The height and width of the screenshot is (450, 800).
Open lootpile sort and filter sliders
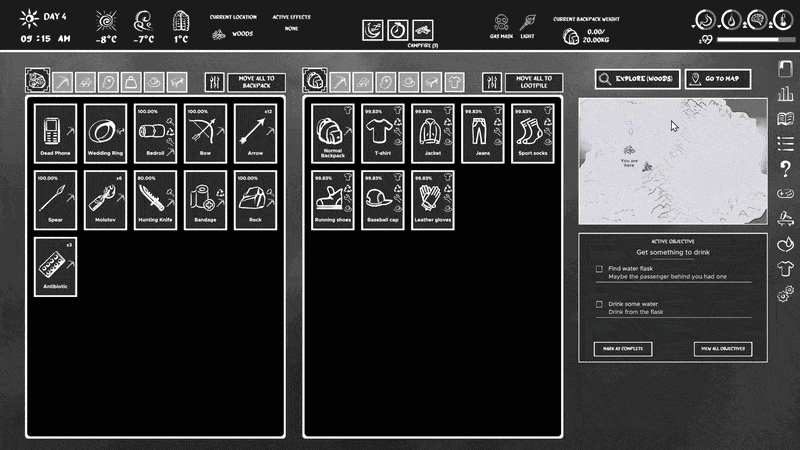coord(214,82)
